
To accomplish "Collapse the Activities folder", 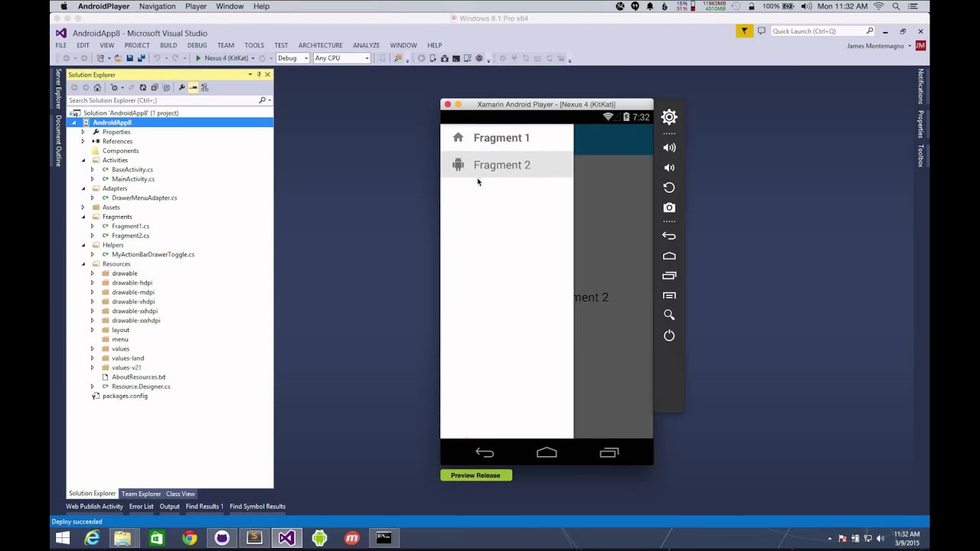I will 83,160.
